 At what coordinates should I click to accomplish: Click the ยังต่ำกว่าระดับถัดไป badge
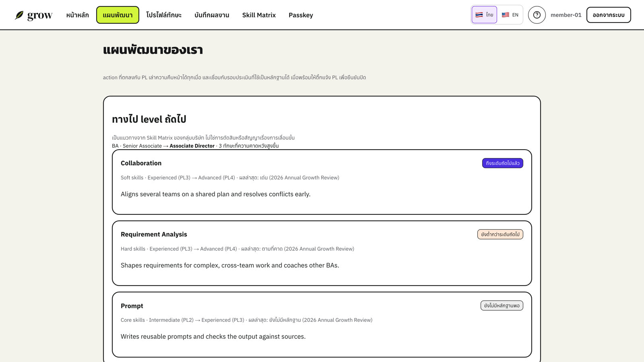[x=500, y=234]
